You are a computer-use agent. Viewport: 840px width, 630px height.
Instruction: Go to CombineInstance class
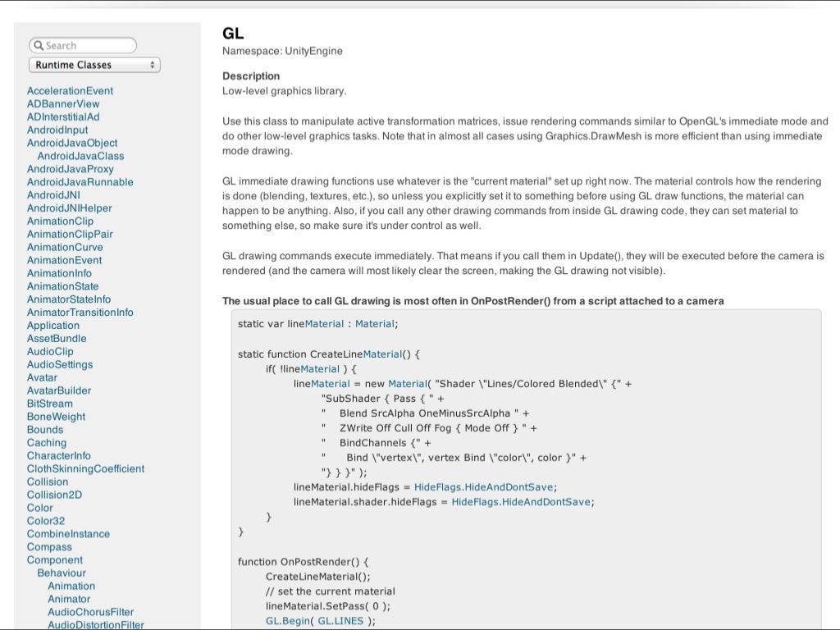[69, 534]
